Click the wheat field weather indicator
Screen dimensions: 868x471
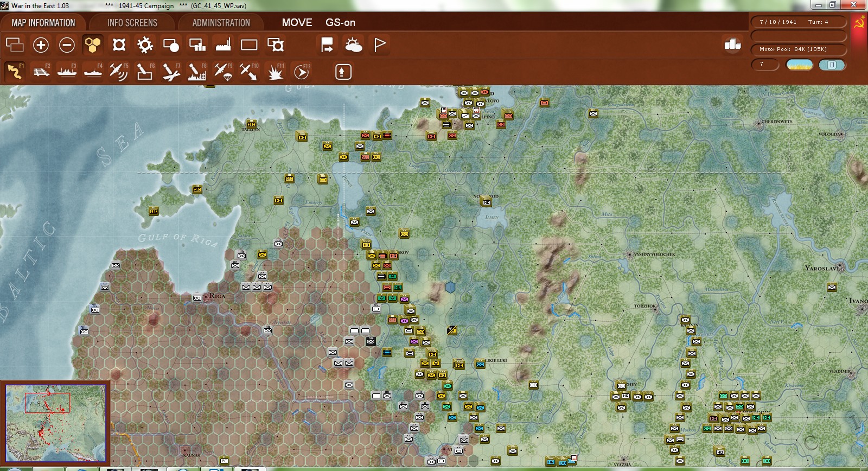click(x=800, y=65)
